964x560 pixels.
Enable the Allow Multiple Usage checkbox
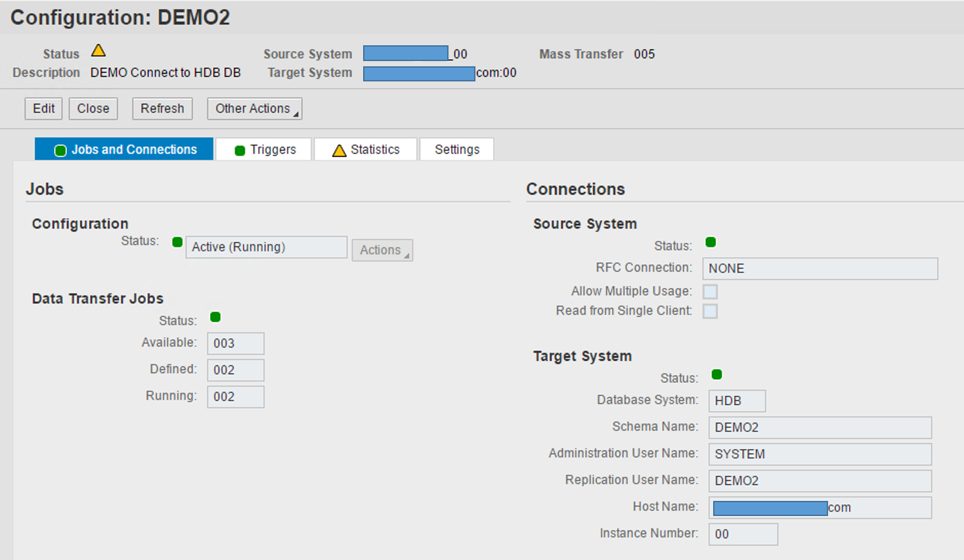710,291
